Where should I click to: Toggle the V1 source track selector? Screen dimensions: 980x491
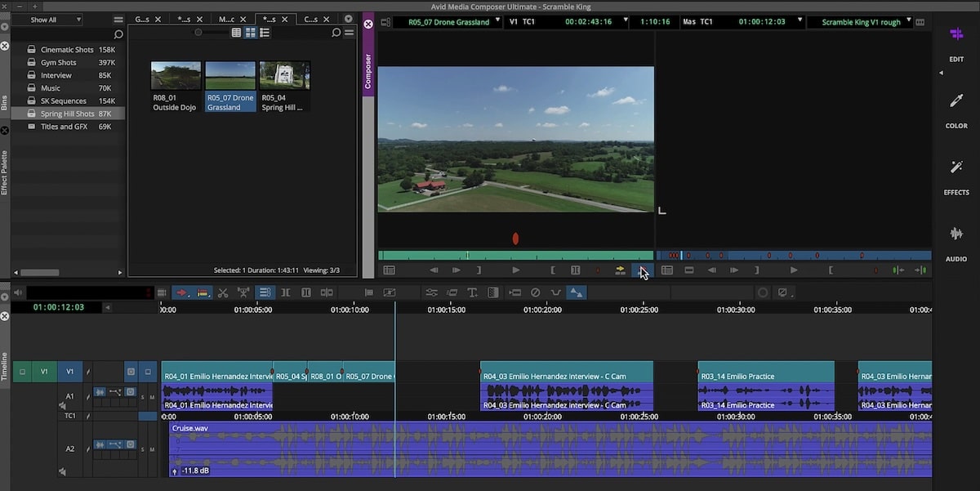click(x=44, y=372)
